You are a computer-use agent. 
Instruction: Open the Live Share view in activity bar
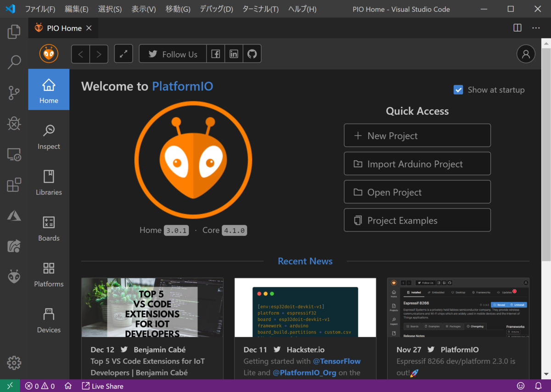click(14, 246)
